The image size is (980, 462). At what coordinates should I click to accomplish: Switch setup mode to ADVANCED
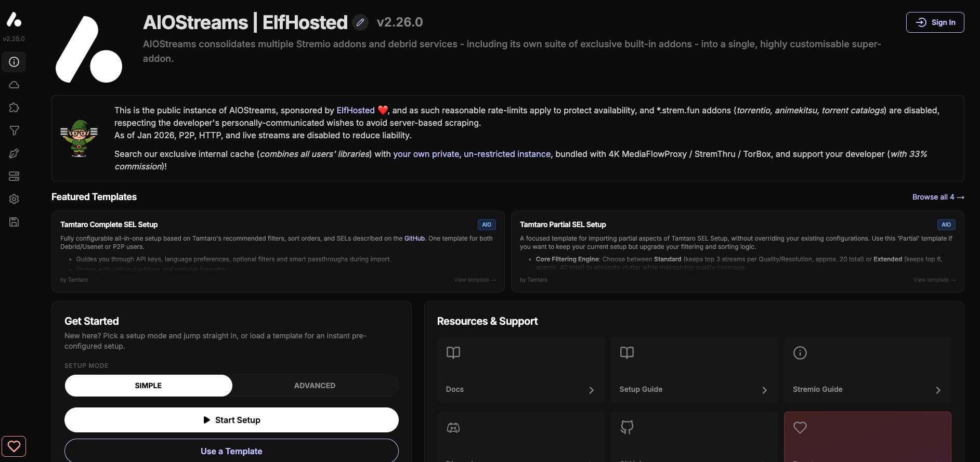[x=315, y=386]
